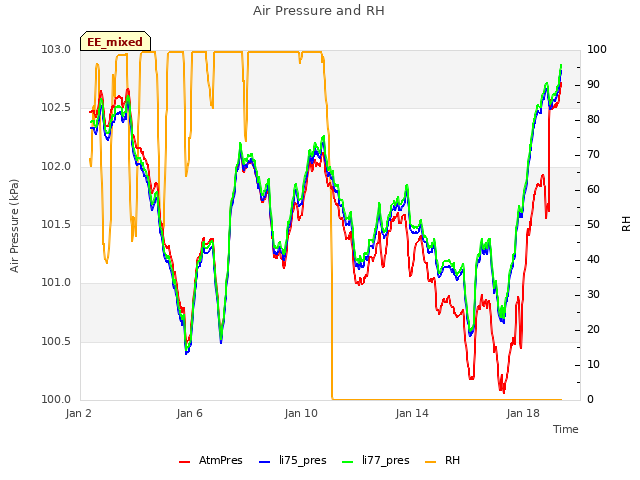Click the Jan 14 tick label
640x480 pixels.
coord(412,413)
